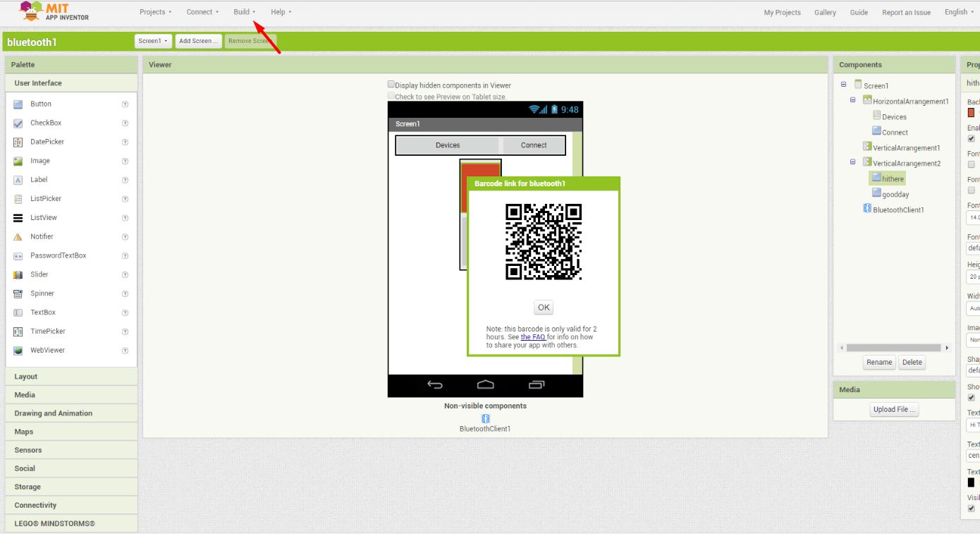Tap the phone preview recent apps icon

pyautogui.click(x=537, y=385)
